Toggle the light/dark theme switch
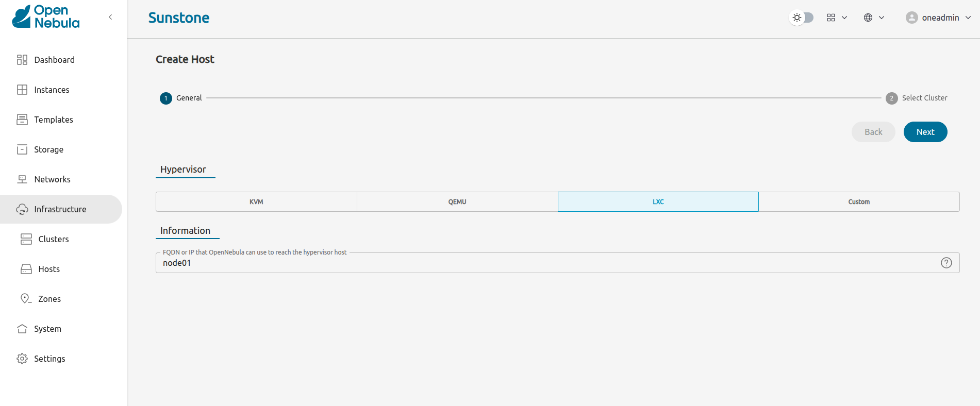The height and width of the screenshot is (406, 980). (x=802, y=18)
